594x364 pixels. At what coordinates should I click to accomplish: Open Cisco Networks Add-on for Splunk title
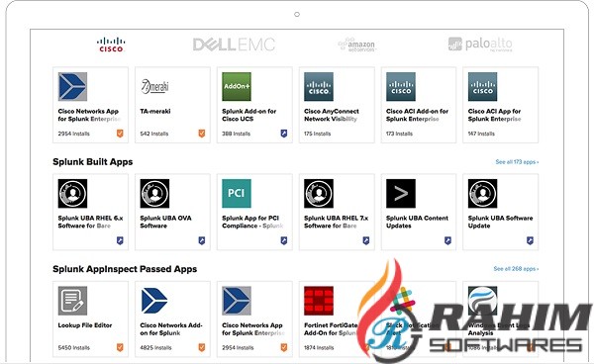[x=171, y=329]
